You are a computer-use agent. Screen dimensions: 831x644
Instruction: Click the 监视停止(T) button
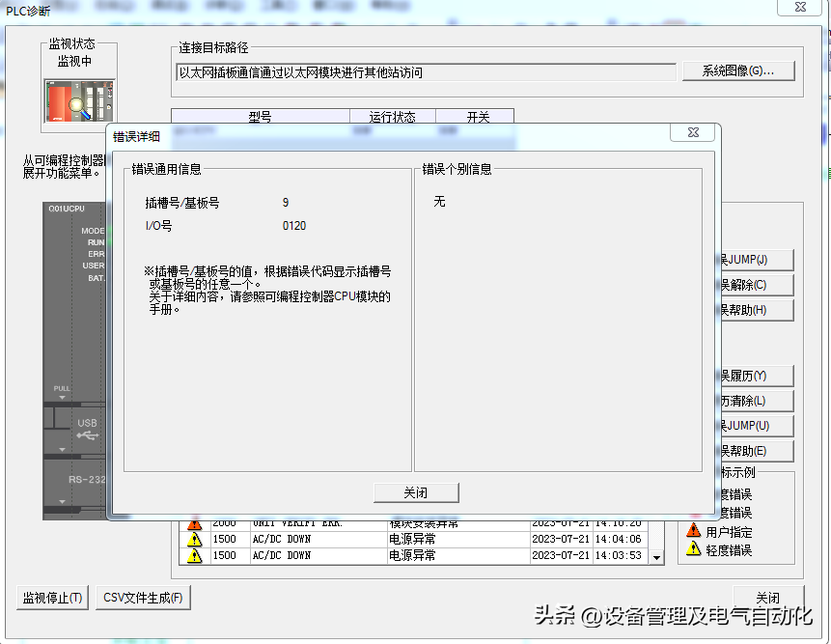point(52,598)
